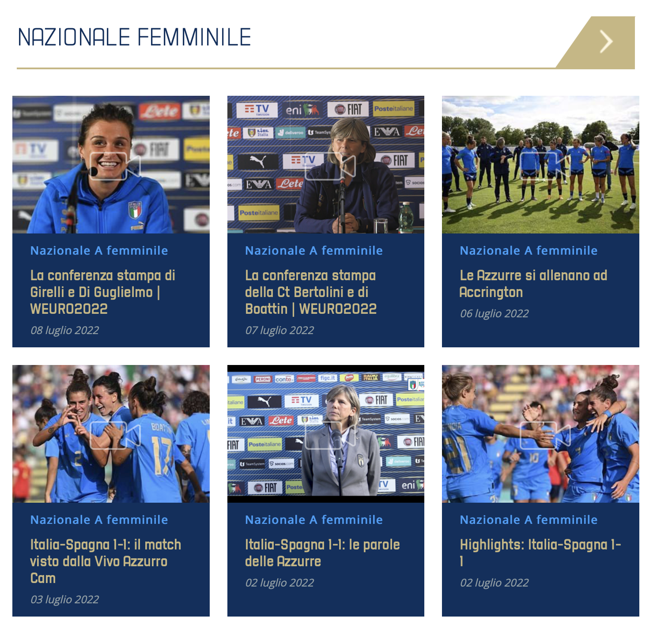Open 'Highlights: Italia-Spagna 1-1' title
This screenshot has height=632, width=672.
pos(540,553)
